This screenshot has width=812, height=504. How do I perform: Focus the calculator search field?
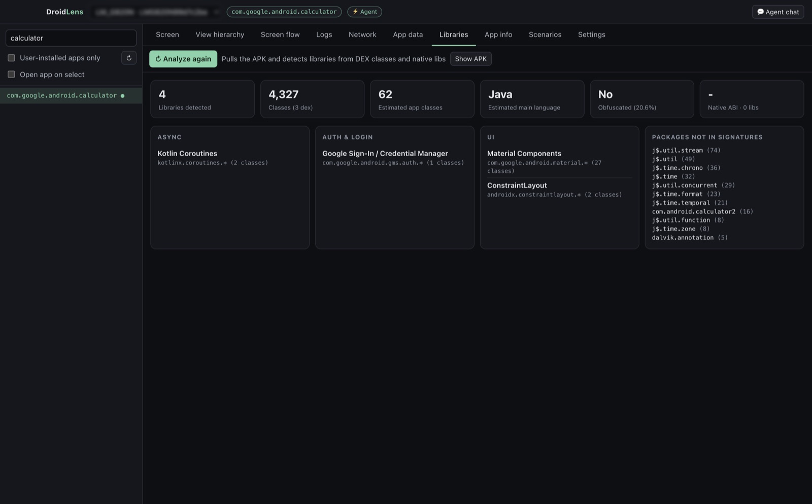tap(71, 38)
